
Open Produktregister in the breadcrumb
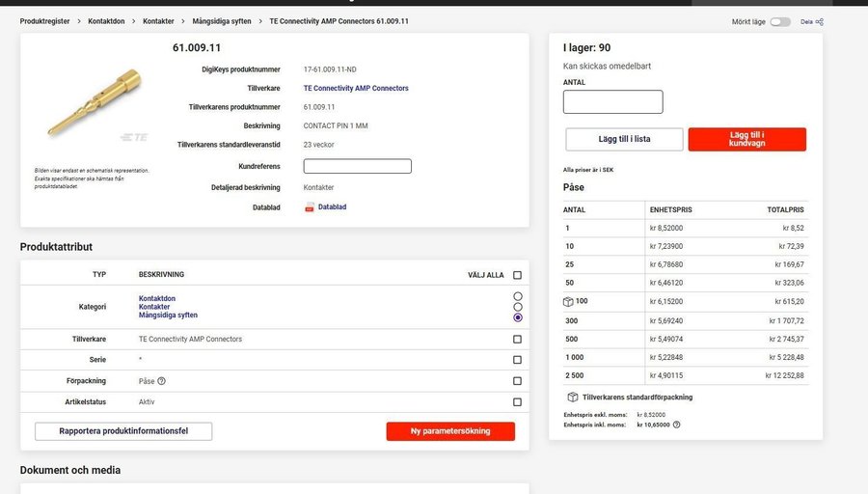click(44, 21)
